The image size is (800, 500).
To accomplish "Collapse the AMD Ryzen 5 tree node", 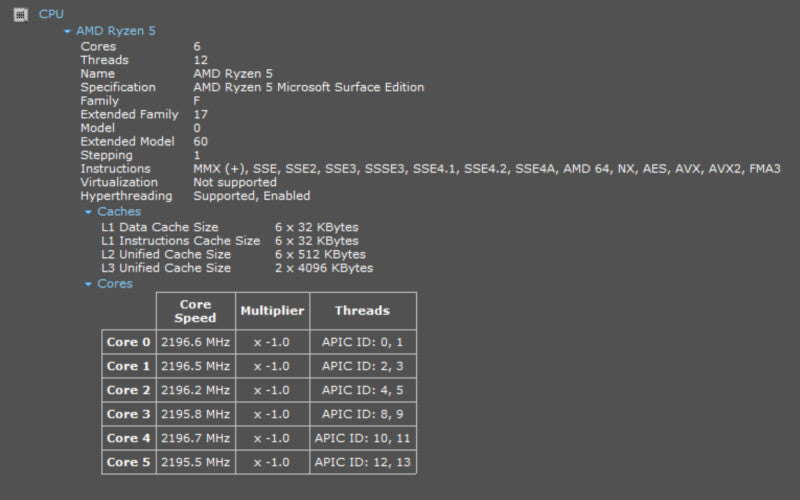I will point(67,32).
